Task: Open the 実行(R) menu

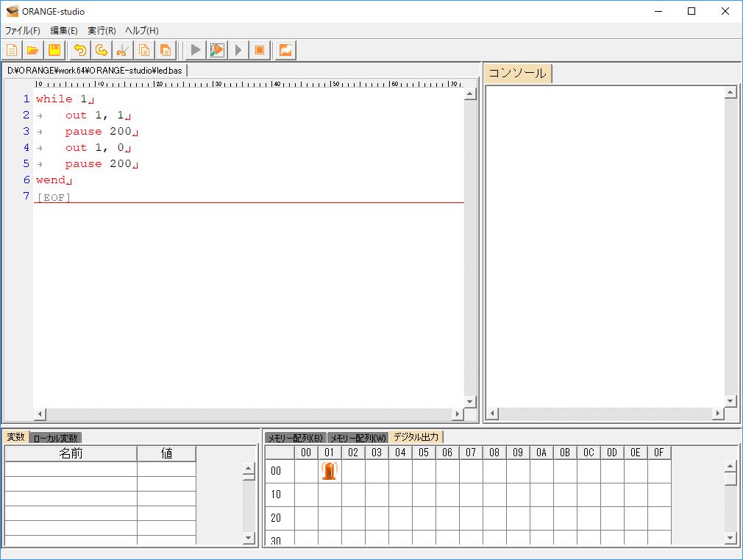Action: coord(102,31)
